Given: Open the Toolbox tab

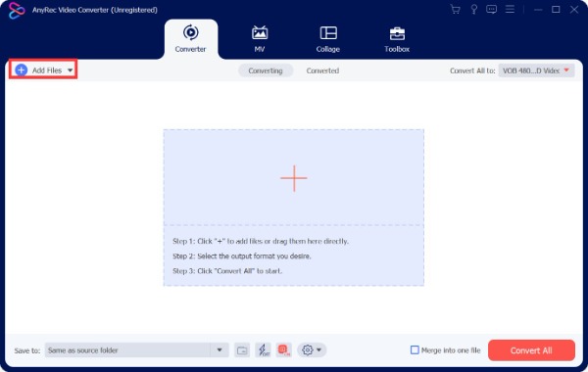Looking at the screenshot, I should tap(397, 39).
